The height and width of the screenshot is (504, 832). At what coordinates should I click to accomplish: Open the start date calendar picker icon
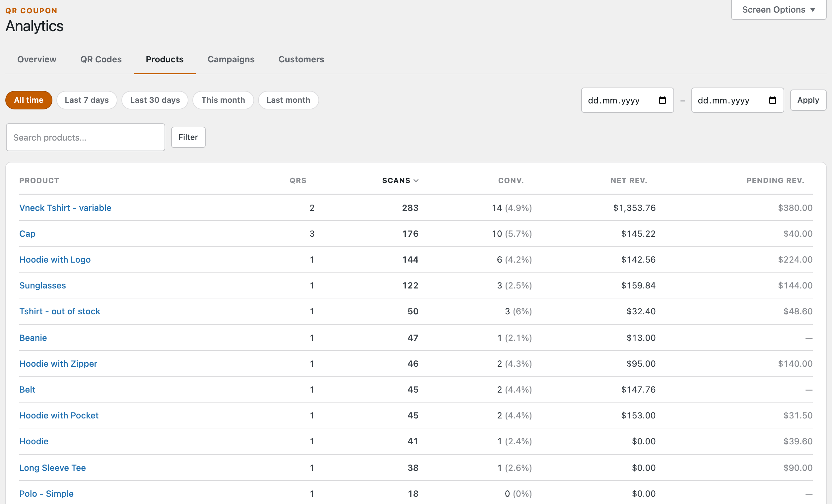tap(662, 100)
